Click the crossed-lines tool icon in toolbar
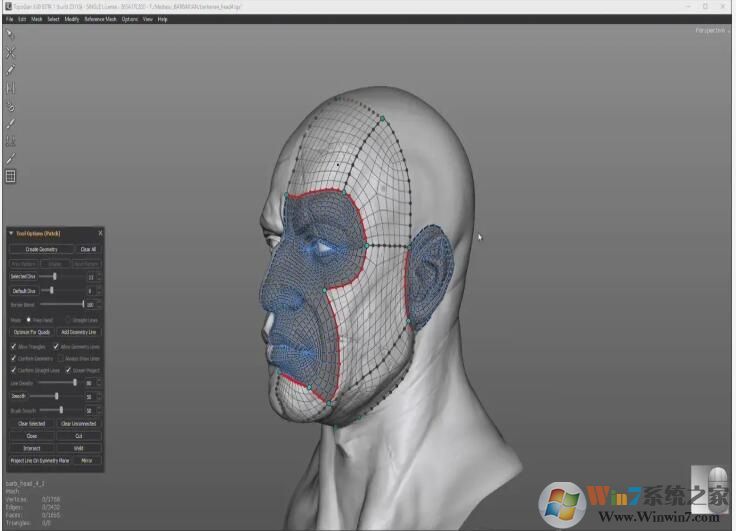 pyautogui.click(x=10, y=52)
